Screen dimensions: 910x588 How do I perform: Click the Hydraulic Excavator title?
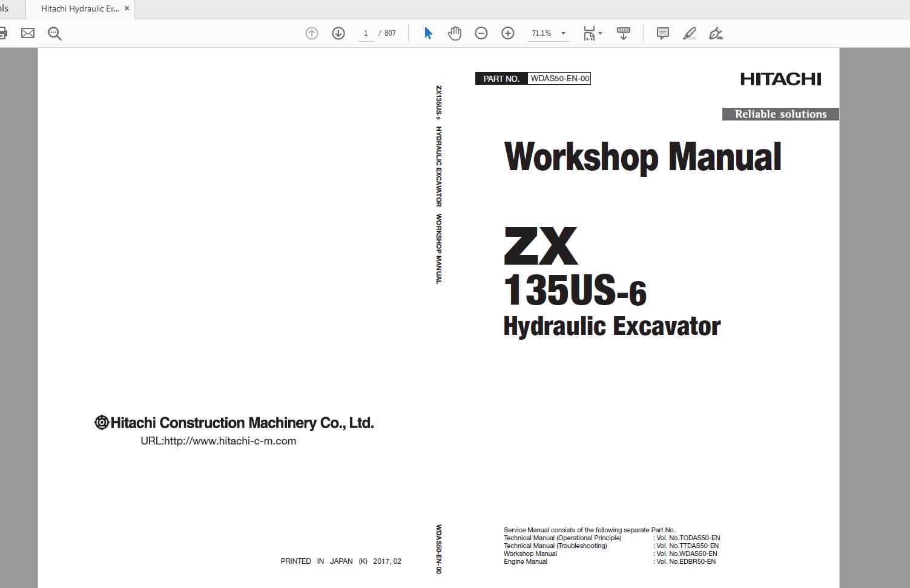coord(612,326)
